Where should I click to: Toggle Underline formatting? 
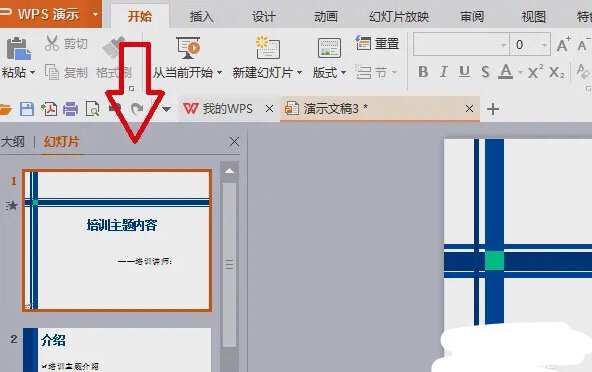464,72
